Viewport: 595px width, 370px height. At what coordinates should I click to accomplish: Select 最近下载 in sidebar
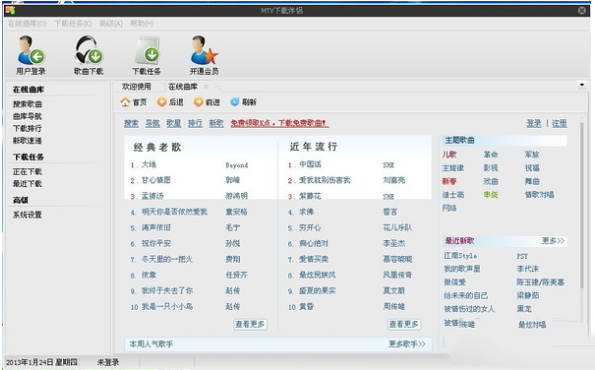click(27, 184)
